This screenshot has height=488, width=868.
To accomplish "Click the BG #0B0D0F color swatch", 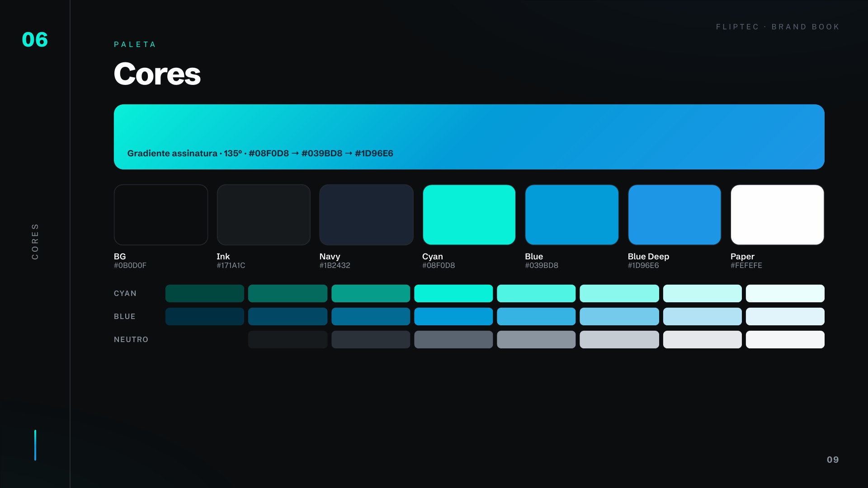I will click(161, 215).
